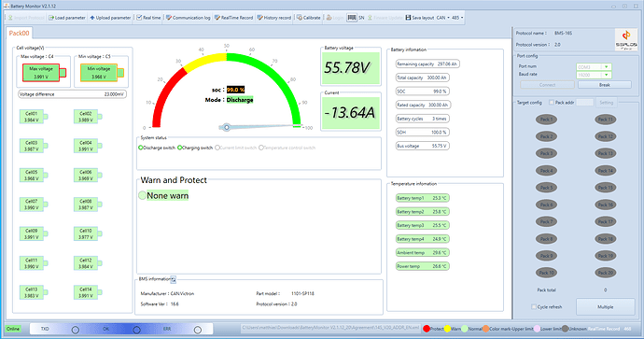Expand the Baud rate dropdown
The height and width of the screenshot is (339, 644).
point(594,75)
